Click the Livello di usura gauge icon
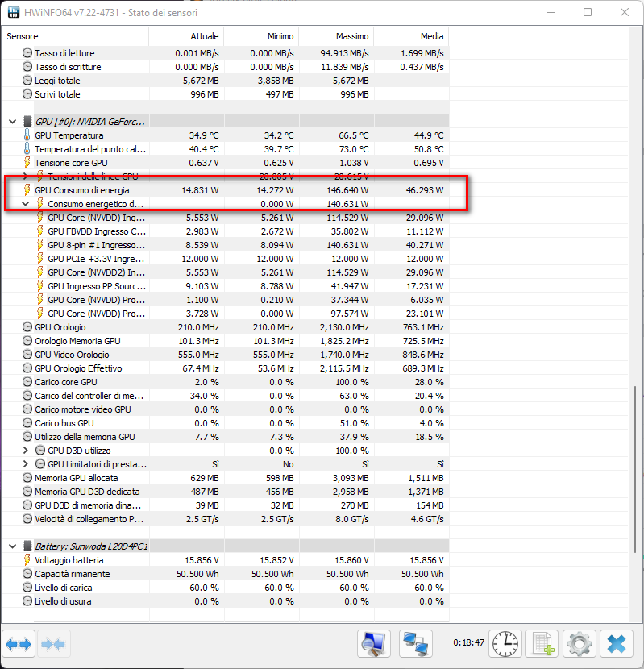The width and height of the screenshot is (644, 669). [27, 601]
